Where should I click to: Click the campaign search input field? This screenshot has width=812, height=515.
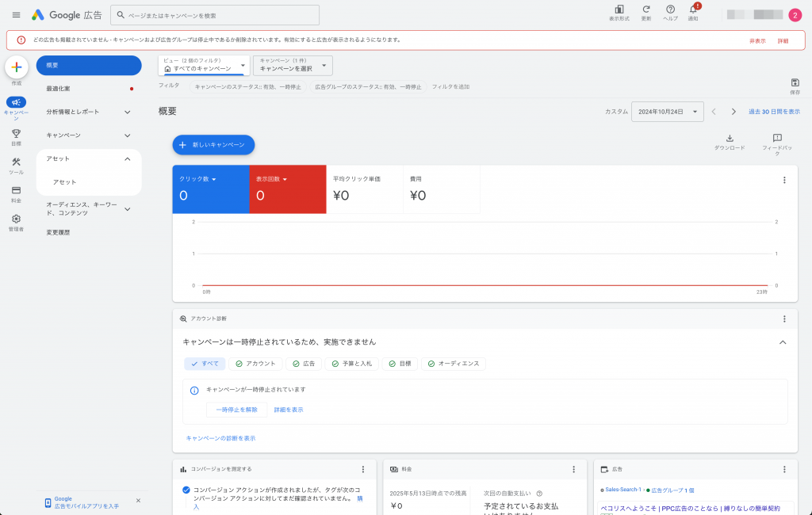[214, 15]
